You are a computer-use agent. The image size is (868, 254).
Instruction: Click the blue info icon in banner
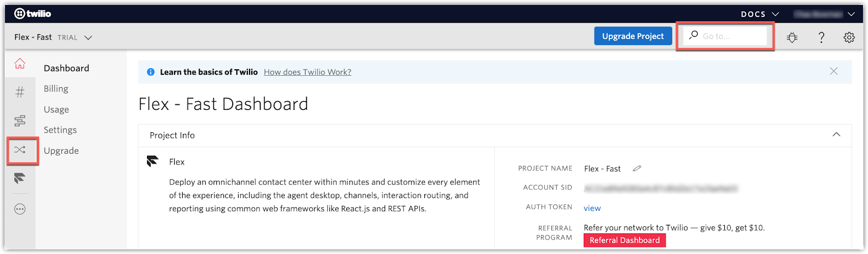(x=151, y=72)
